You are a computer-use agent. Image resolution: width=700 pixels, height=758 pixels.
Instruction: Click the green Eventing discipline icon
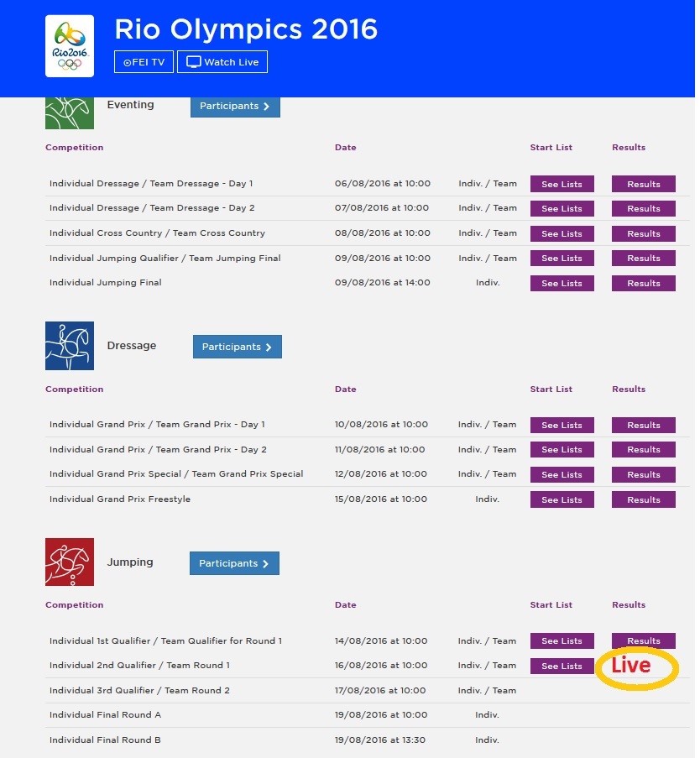coord(70,112)
